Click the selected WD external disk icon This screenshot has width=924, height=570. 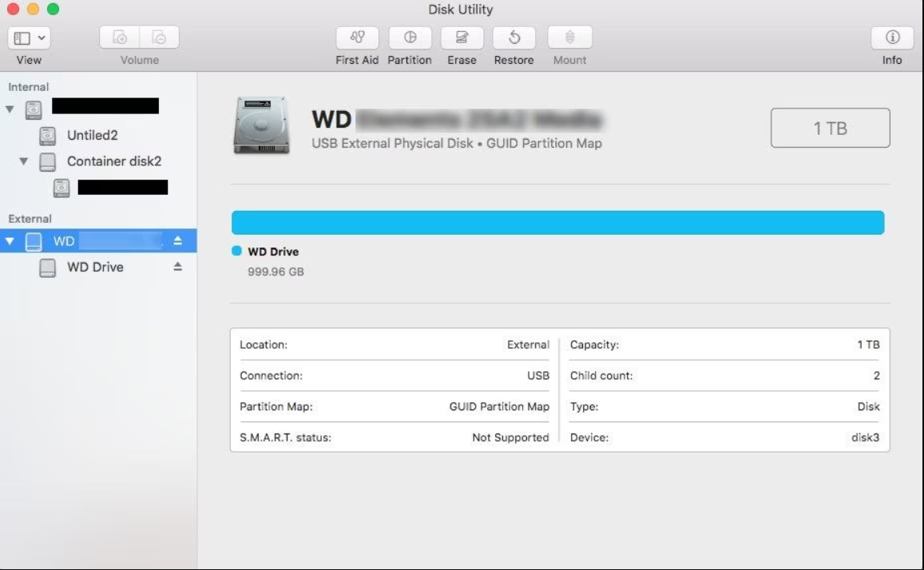pyautogui.click(x=34, y=241)
